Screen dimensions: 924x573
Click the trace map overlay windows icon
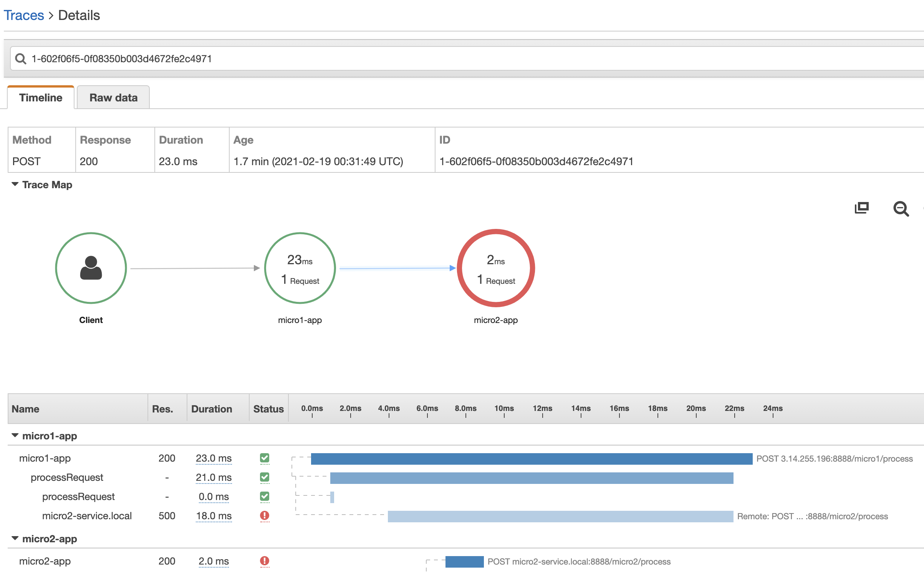pos(861,208)
